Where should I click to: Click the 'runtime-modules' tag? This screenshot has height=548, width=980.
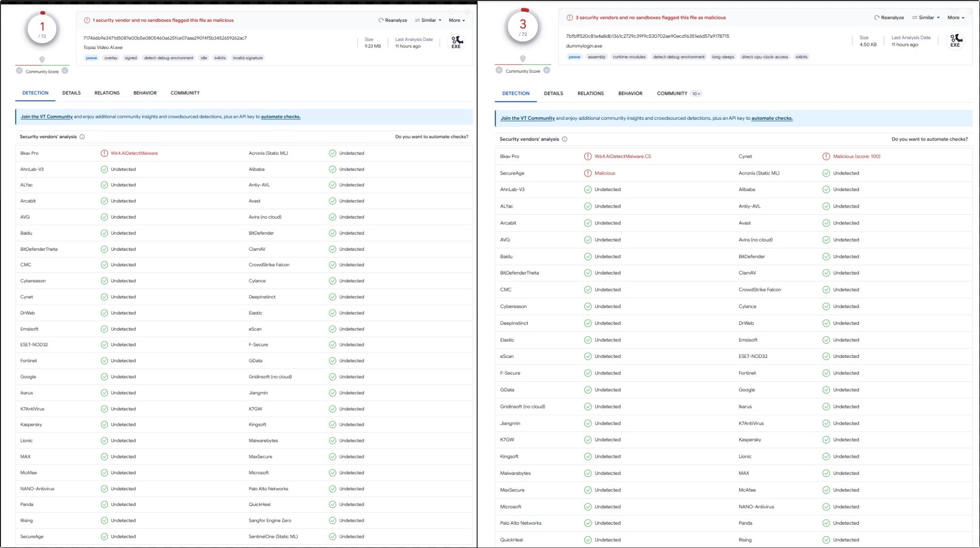pyautogui.click(x=629, y=57)
